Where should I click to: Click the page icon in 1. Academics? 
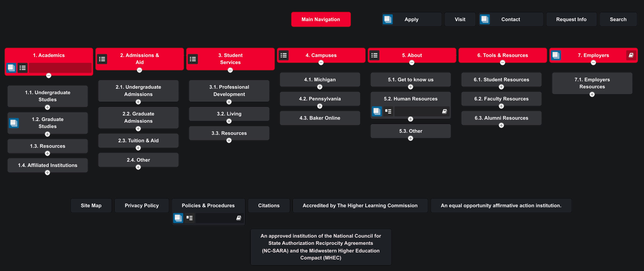point(11,68)
